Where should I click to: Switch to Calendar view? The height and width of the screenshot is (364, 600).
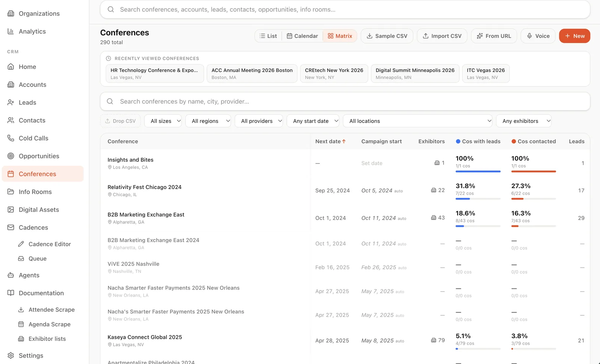tap(302, 36)
